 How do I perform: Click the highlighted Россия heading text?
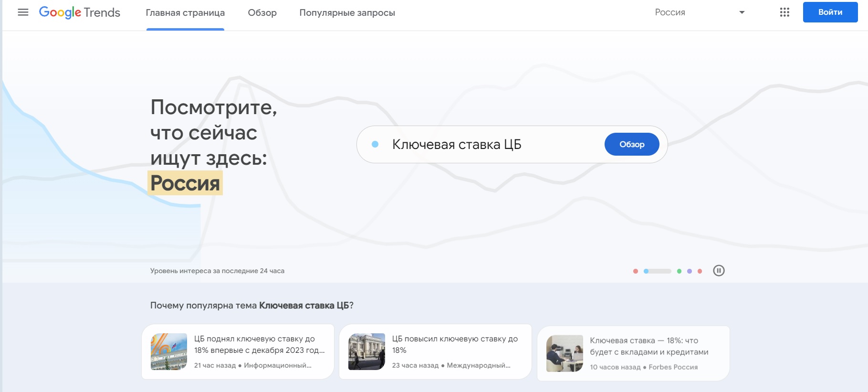(x=185, y=183)
